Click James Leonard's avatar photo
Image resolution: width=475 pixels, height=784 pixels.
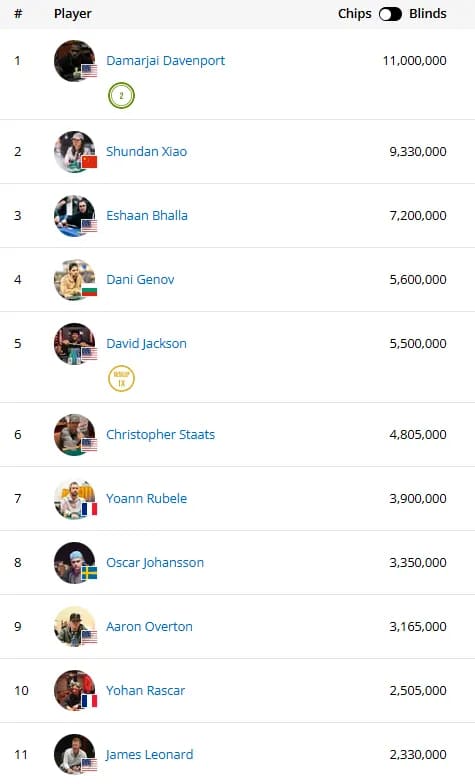pos(75,754)
